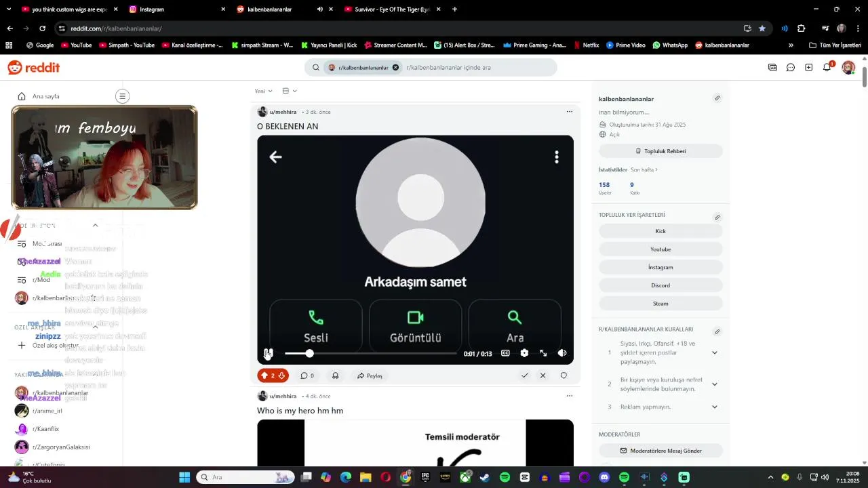Viewport: 868px width, 488px height.
Task: Open video player settings gear
Action: [524, 353]
